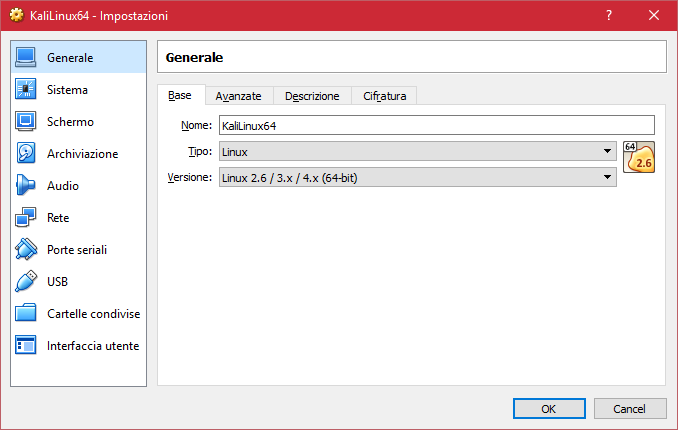The image size is (678, 430).
Task: Open USB settings via plug icon
Action: click(x=26, y=281)
